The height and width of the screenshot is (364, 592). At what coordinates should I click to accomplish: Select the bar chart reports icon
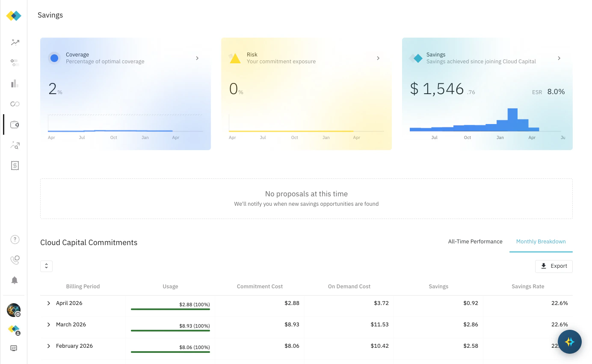15,83
